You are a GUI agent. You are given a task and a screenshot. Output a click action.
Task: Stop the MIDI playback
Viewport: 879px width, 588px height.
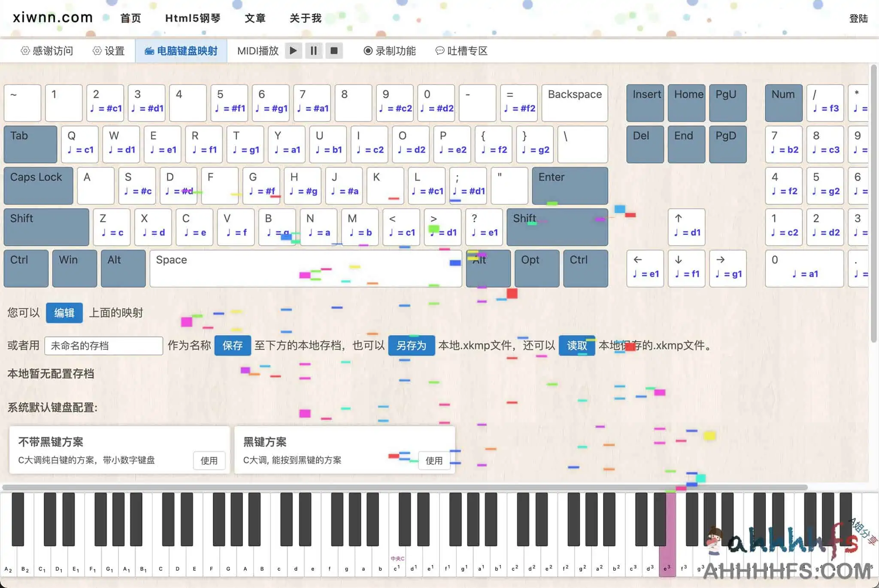coord(335,51)
